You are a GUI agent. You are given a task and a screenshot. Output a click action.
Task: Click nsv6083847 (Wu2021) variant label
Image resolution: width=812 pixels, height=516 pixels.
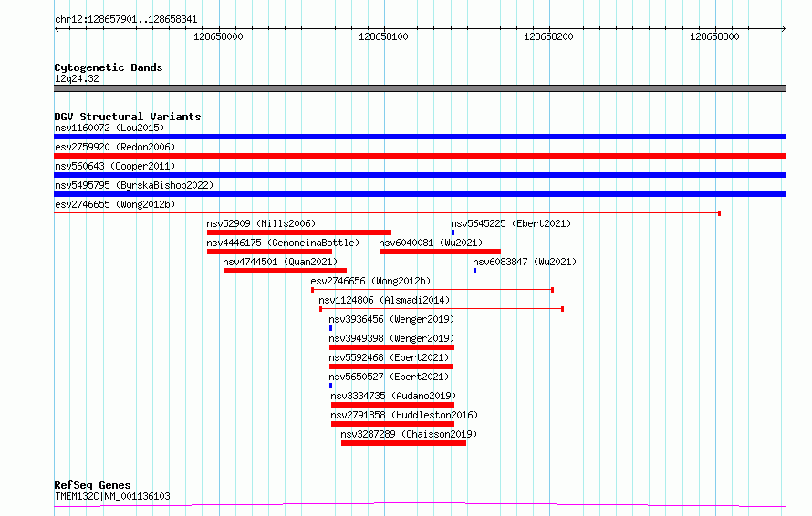(x=525, y=262)
